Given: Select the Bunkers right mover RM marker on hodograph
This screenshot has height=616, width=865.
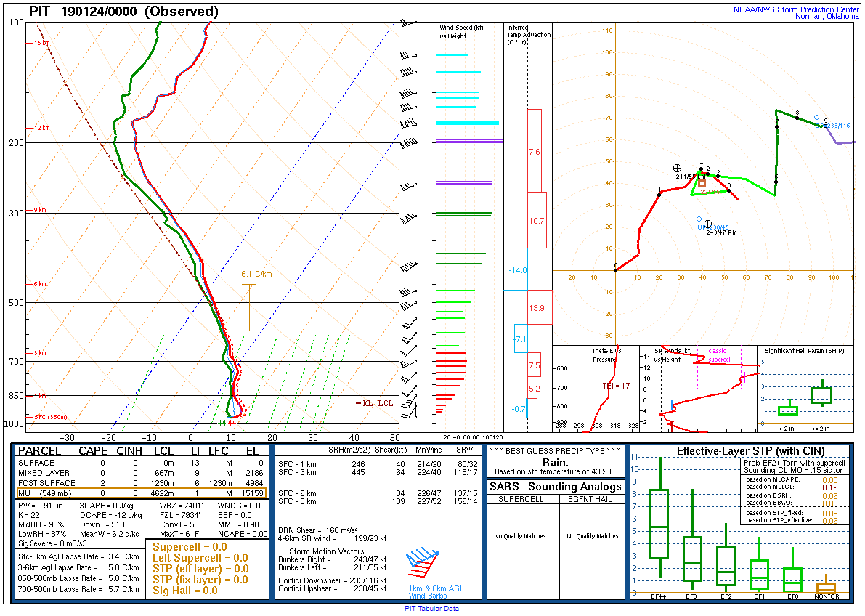Looking at the screenshot, I should click(x=708, y=224).
